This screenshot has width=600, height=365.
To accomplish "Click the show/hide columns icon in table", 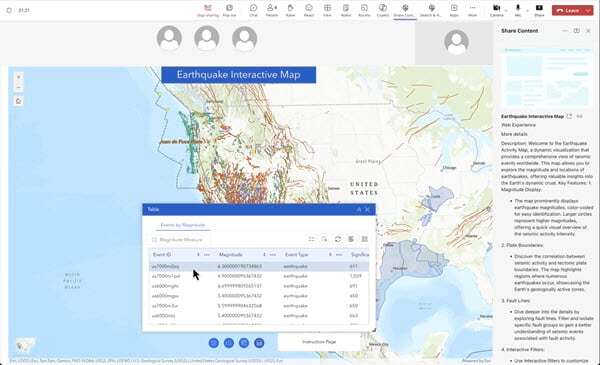I will [351, 239].
